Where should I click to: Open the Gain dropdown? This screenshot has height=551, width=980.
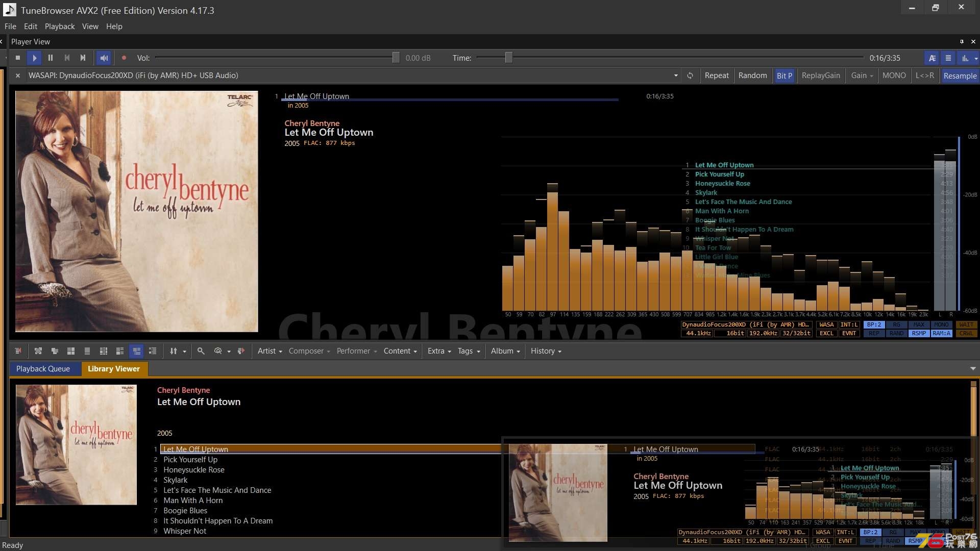click(862, 76)
